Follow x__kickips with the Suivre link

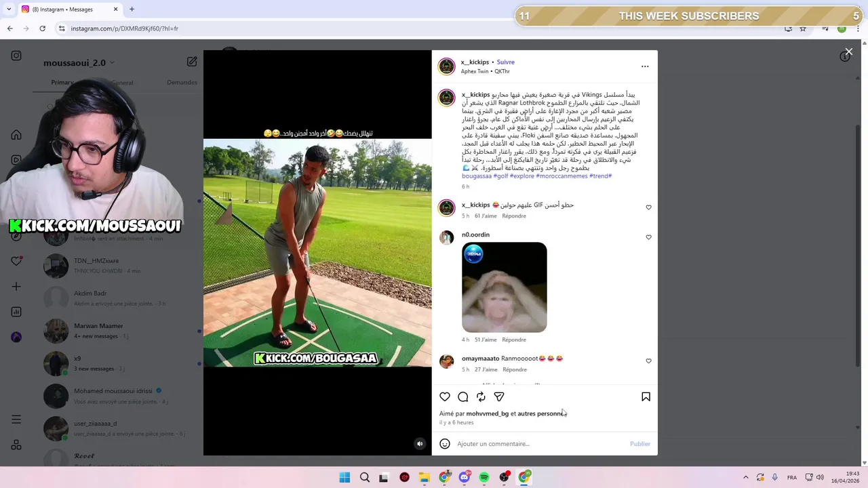tap(505, 62)
